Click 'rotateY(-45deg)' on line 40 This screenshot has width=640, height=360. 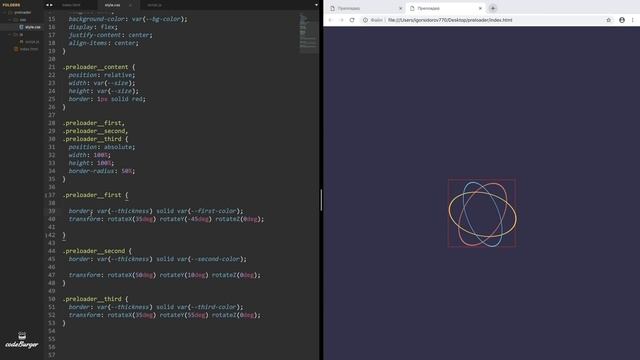186,219
